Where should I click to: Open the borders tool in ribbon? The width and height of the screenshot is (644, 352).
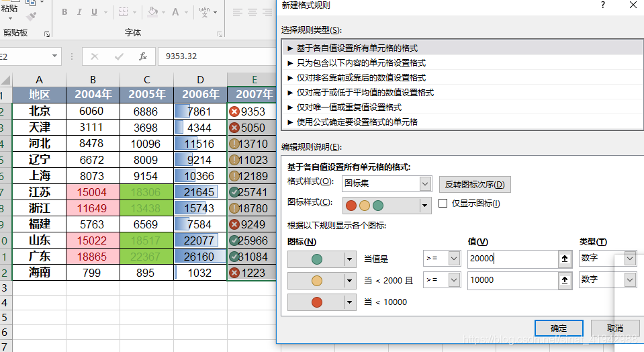point(123,12)
